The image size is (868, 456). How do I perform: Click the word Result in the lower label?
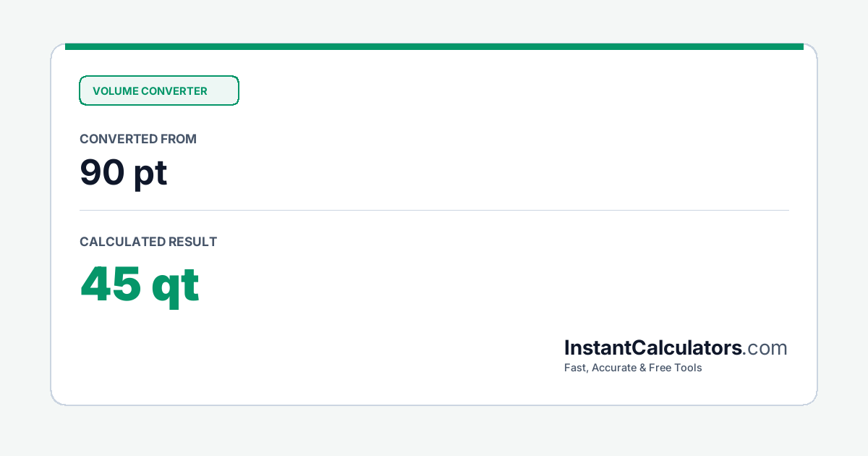[x=192, y=242]
